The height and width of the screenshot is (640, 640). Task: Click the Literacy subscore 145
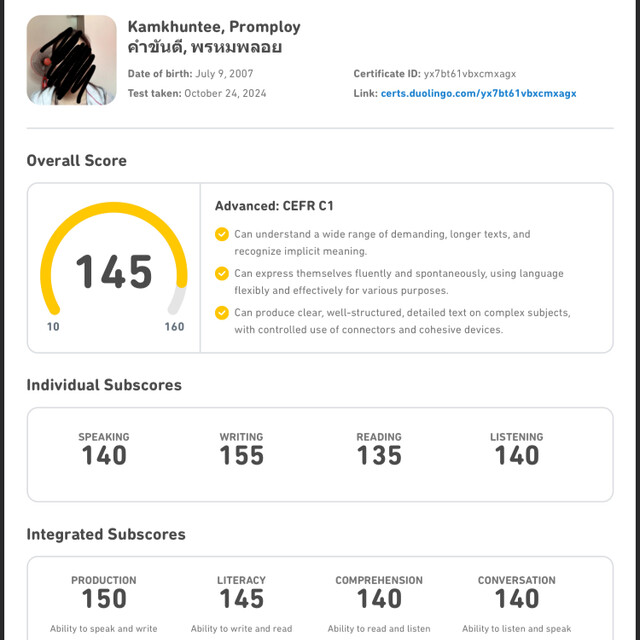pyautogui.click(x=241, y=598)
